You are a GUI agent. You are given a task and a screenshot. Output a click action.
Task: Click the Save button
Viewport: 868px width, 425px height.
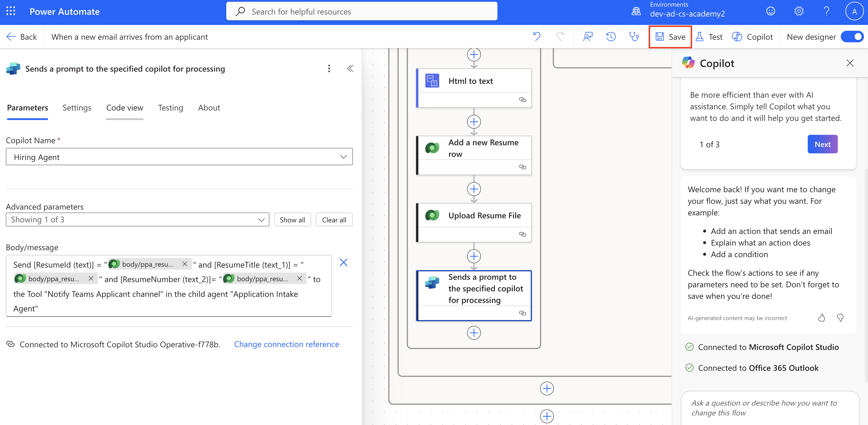[670, 37]
